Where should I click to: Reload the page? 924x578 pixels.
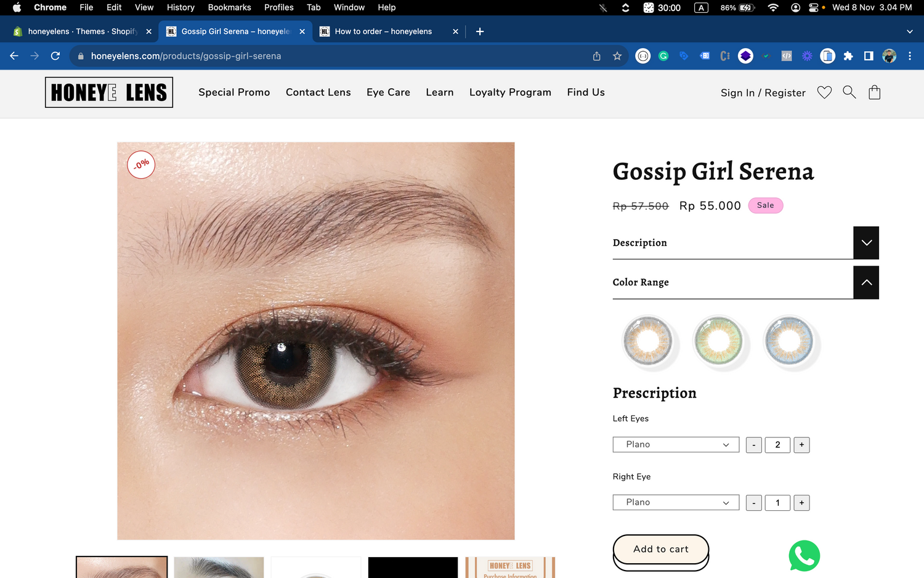point(55,56)
